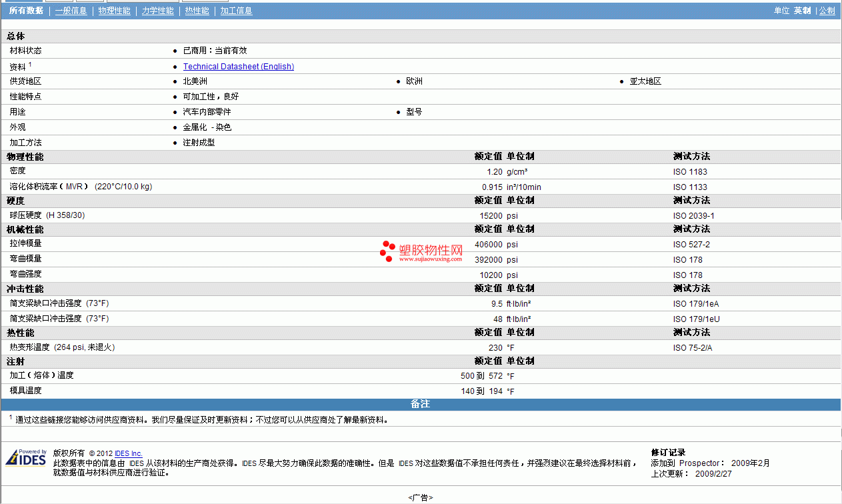Click the 金属化 - 染色 appearance value

207,127
